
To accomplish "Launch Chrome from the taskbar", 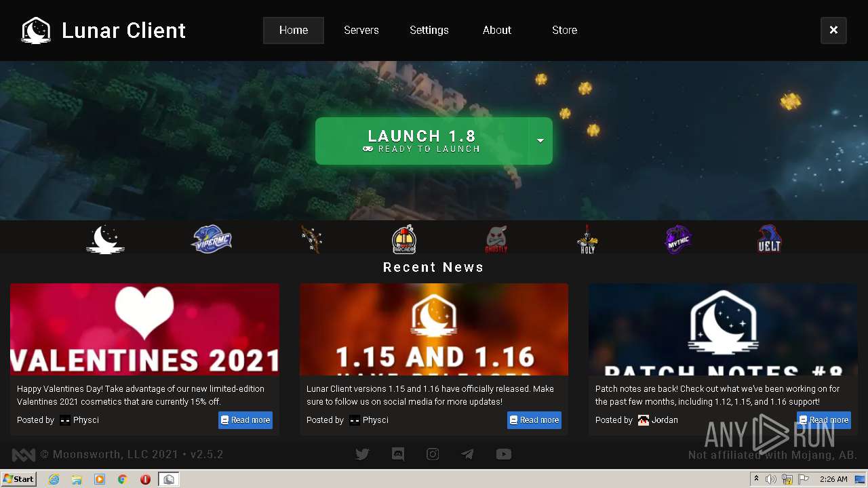I will click(122, 479).
